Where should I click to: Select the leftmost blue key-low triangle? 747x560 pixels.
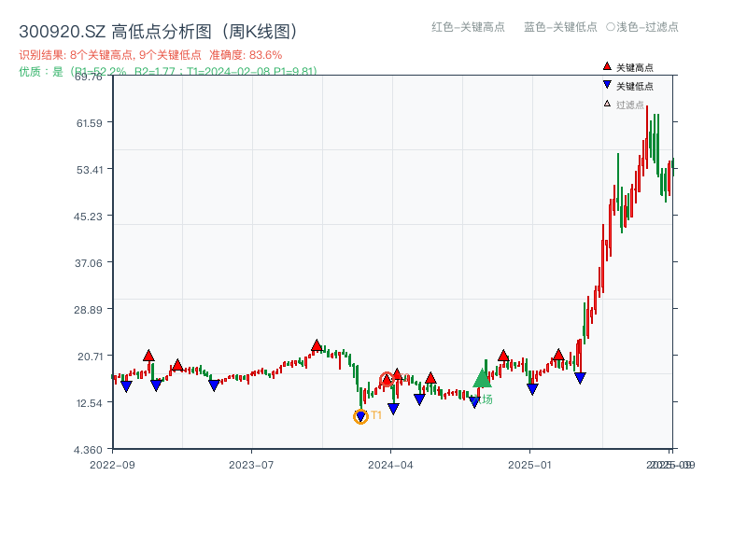point(126,386)
